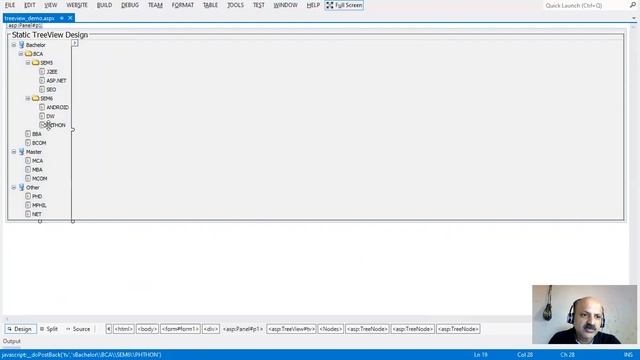The image size is (640, 360).
Task: Select the treeview_demo.aspx document tab
Action: point(29,18)
